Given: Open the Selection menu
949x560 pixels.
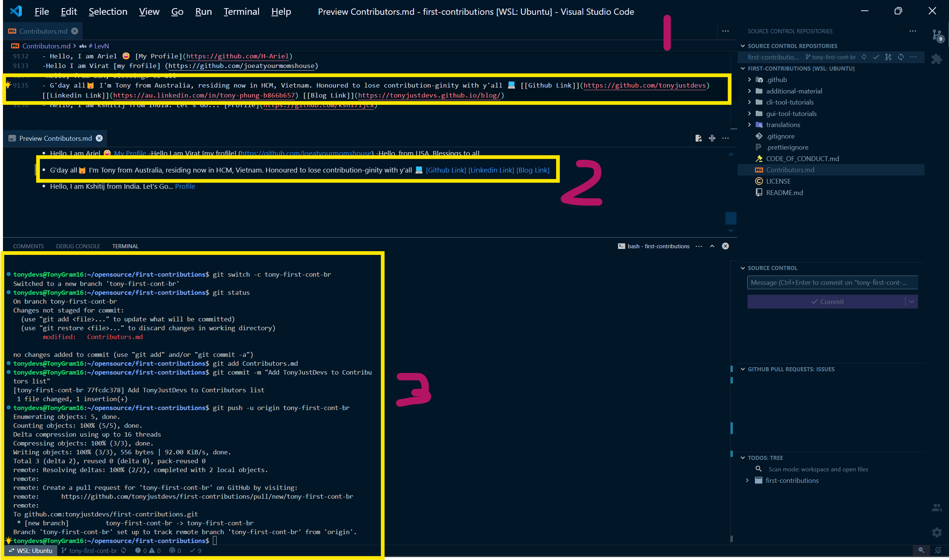Looking at the screenshot, I should pos(108,11).
